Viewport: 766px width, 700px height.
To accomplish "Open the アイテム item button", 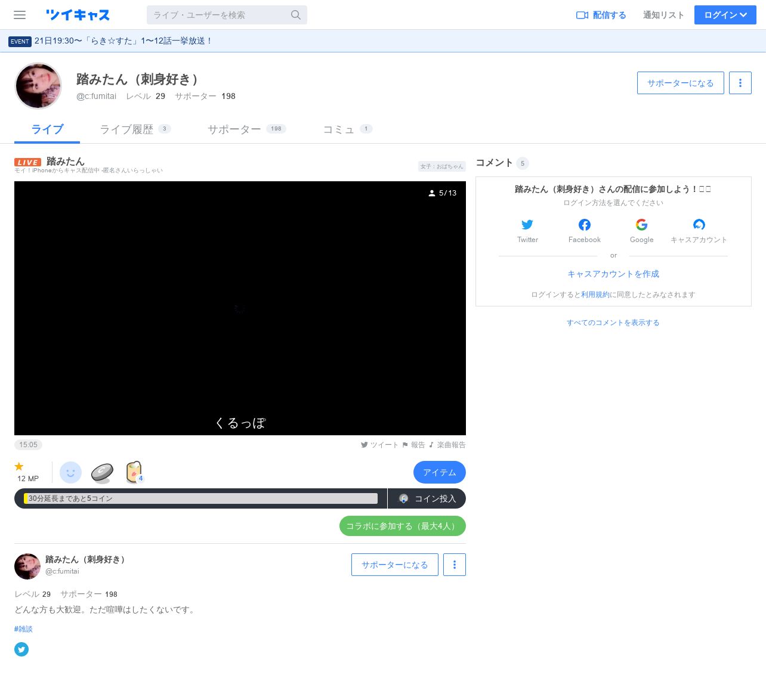I will 440,472.
